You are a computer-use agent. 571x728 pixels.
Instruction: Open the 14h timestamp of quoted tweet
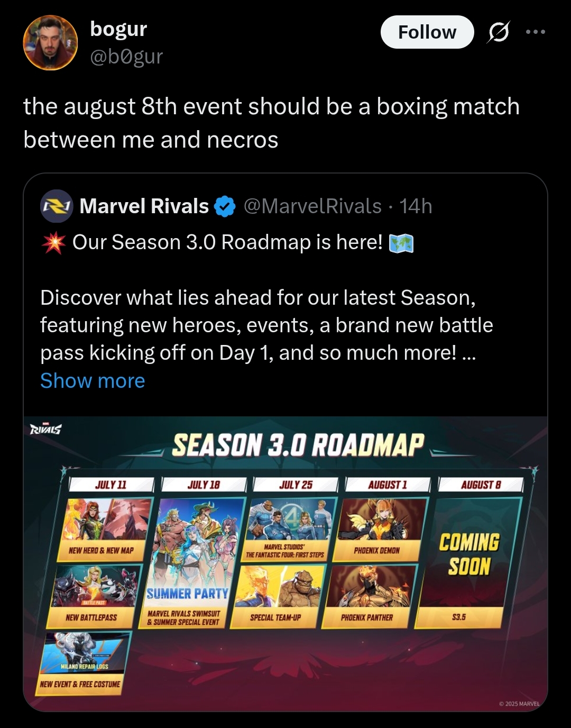click(x=416, y=206)
